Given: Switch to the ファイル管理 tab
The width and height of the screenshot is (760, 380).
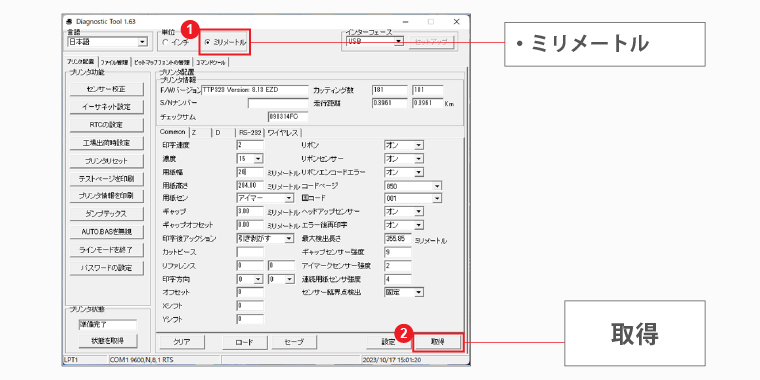Looking at the screenshot, I should [x=114, y=62].
